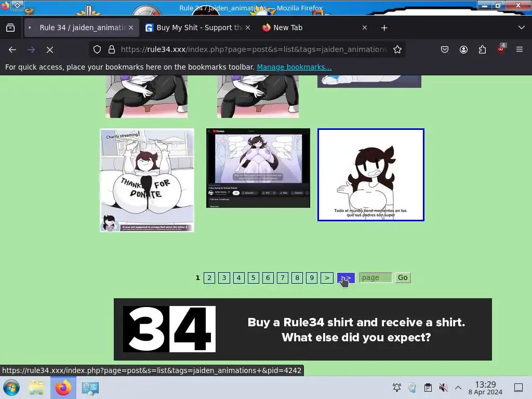Unmute the muted volume tray icon

point(443,388)
